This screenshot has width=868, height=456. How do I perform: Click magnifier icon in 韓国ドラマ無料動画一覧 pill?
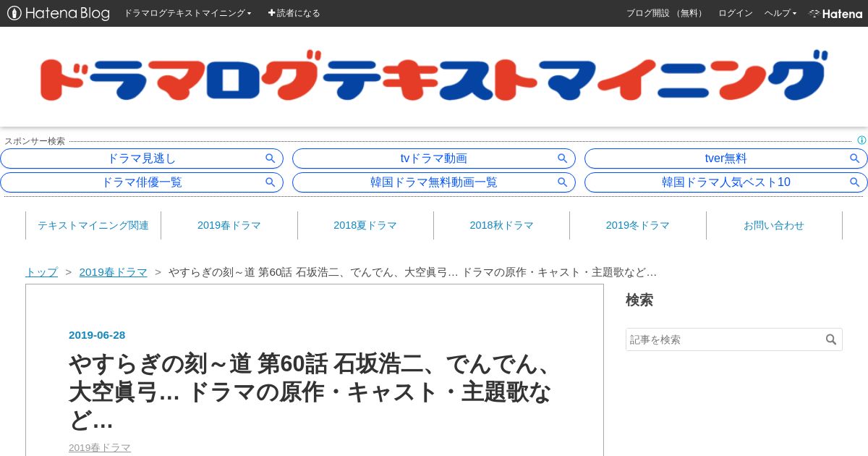563,182
